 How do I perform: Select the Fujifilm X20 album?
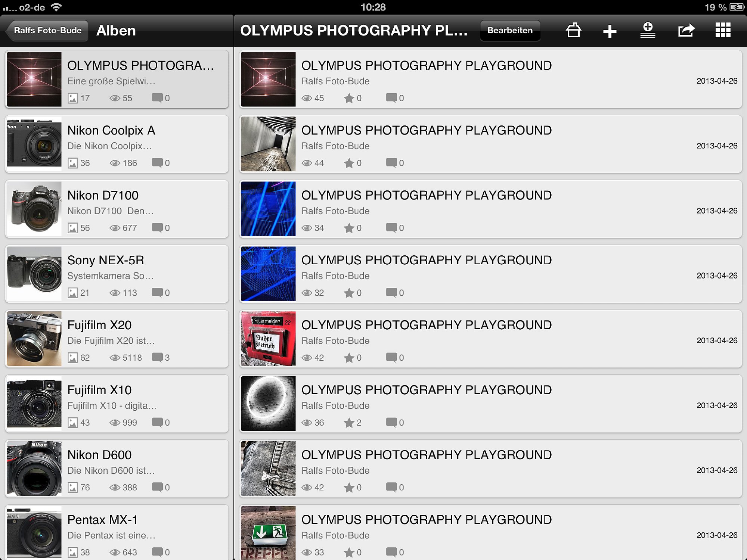pyautogui.click(x=117, y=339)
